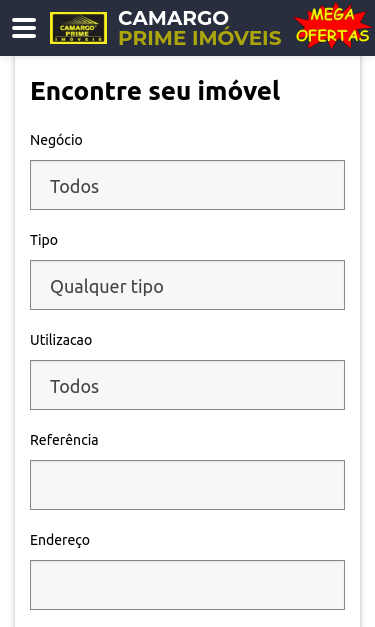Select the Todos value under Utilizacao
375x627 pixels.
[x=74, y=386]
